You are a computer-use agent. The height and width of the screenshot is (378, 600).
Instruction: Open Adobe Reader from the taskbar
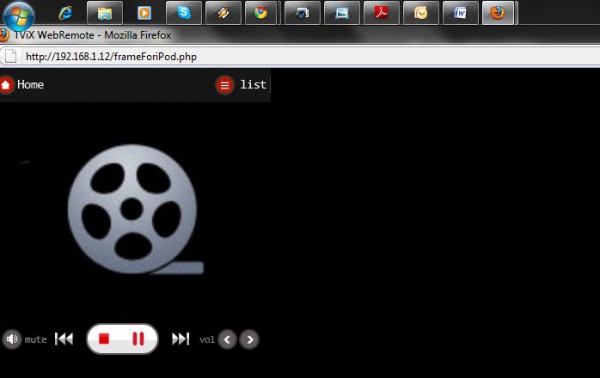click(381, 13)
